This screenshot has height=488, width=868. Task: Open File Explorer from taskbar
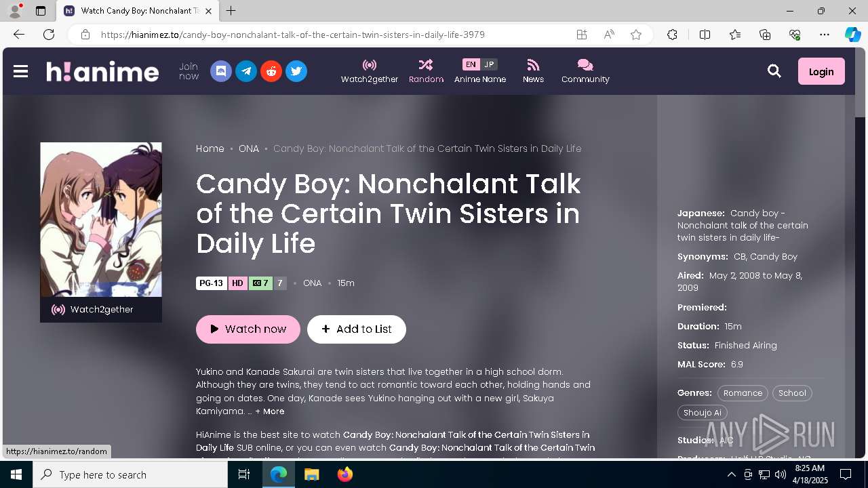pos(311,474)
